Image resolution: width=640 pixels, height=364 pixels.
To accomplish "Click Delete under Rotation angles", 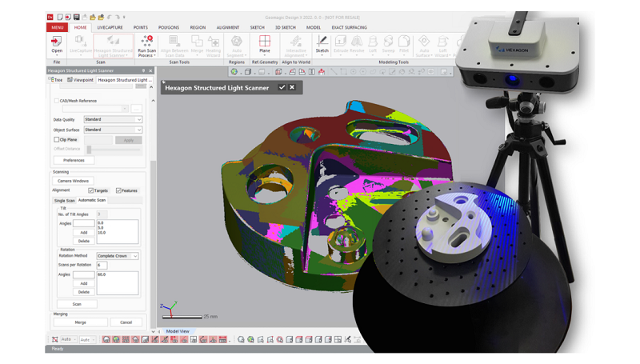I will tap(84, 292).
